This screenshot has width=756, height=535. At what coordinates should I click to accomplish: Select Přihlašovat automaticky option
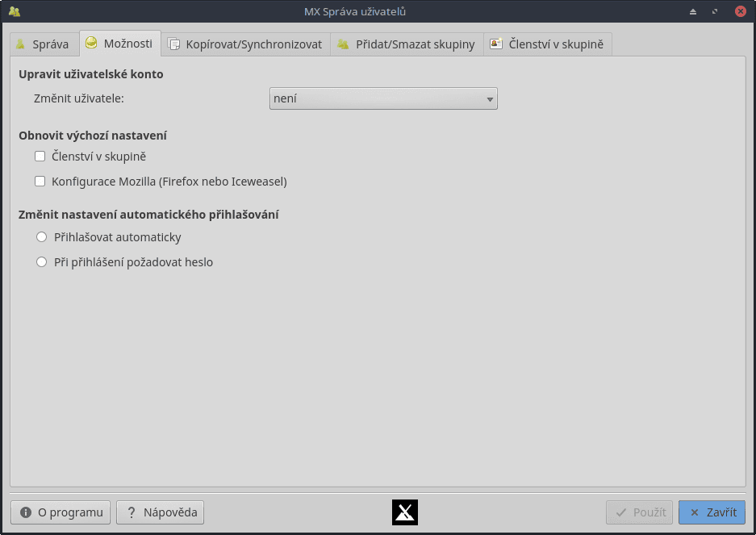coord(41,236)
